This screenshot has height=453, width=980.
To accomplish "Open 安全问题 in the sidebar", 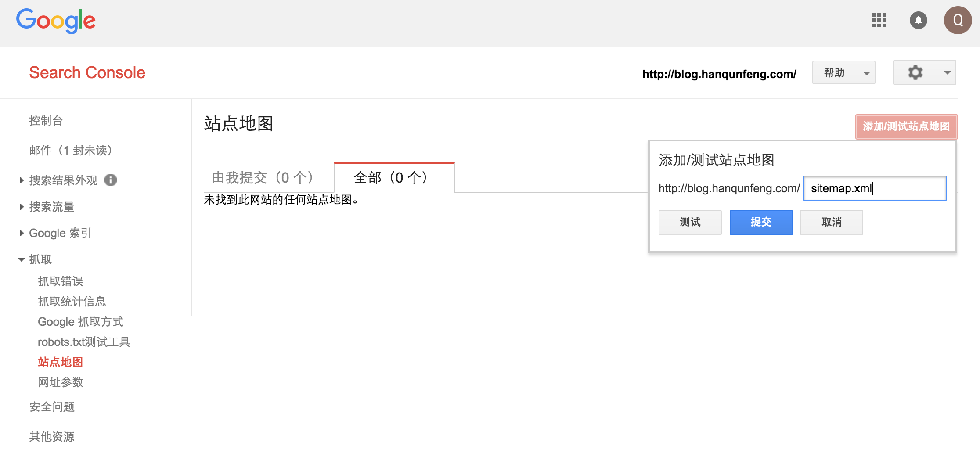I will [x=52, y=407].
